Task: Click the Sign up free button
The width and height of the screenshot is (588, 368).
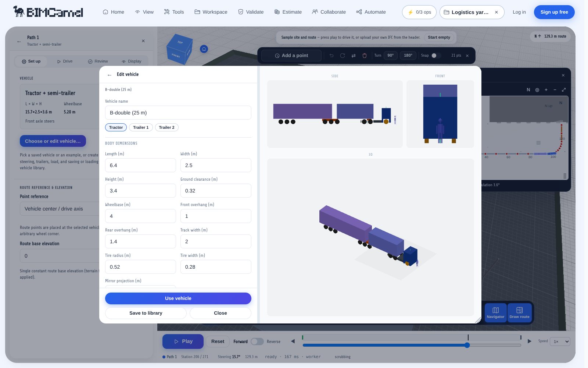Action: tap(554, 12)
